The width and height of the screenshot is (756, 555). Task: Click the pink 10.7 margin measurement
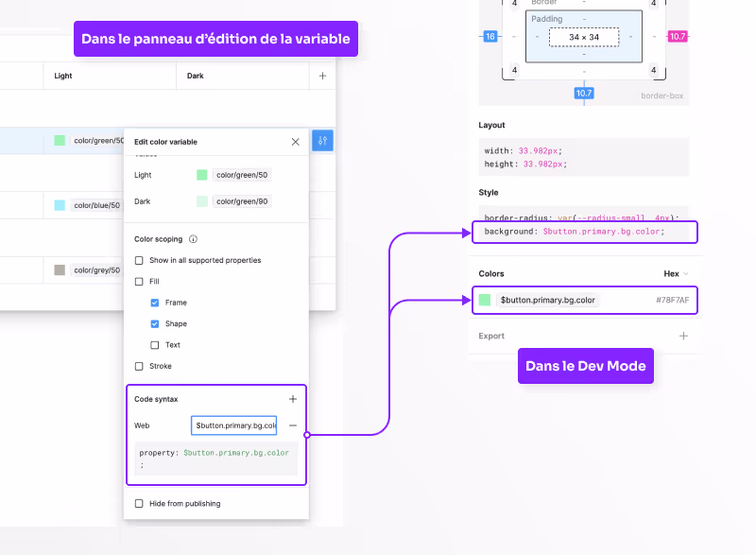point(678,36)
